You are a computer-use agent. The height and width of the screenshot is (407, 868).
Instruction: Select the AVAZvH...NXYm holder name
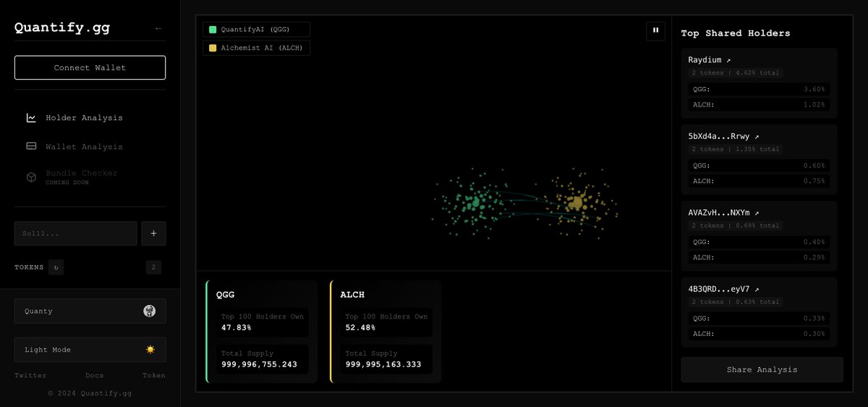tap(719, 213)
